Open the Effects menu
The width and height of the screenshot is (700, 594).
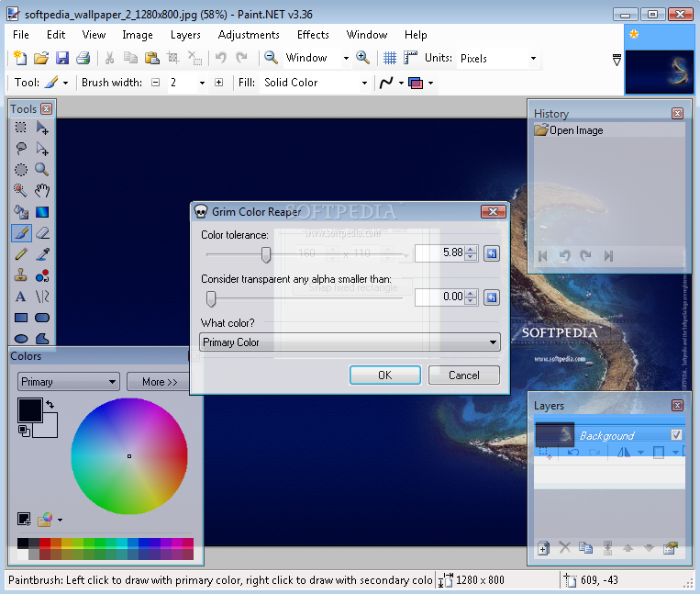click(313, 35)
